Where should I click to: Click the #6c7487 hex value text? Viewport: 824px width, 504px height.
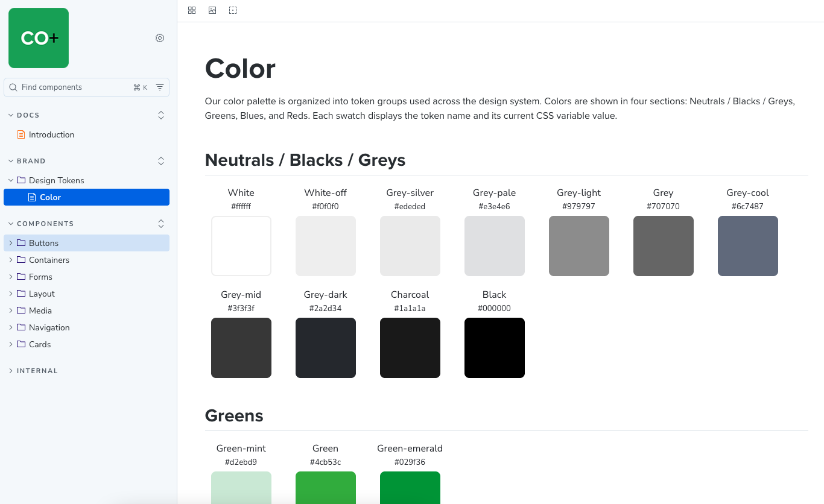pyautogui.click(x=747, y=206)
